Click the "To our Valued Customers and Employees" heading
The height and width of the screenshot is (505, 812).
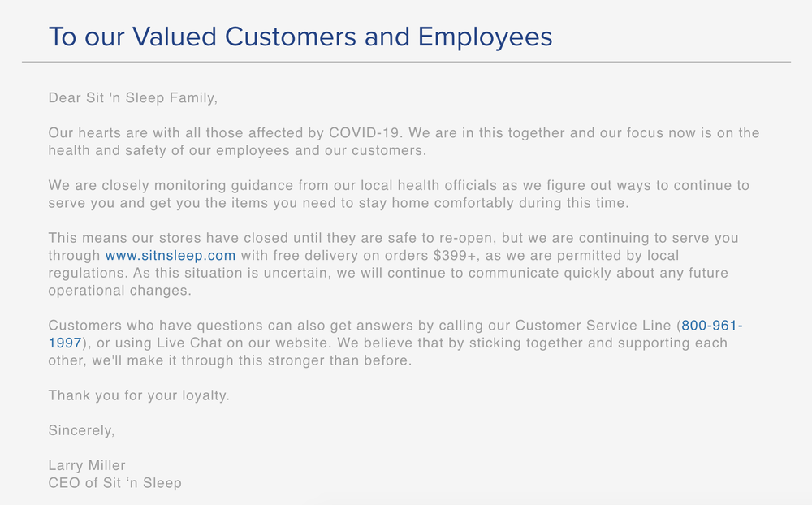click(300, 37)
